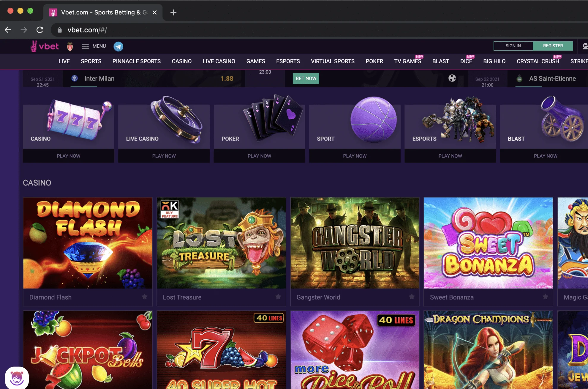Click PLAY NOW under BLAST card
Image resolution: width=588 pixels, height=389 pixels.
click(x=546, y=156)
